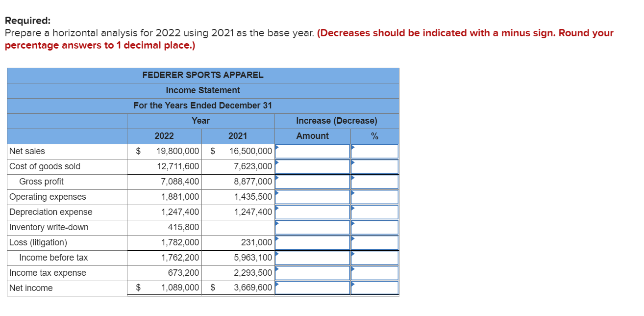Click the Net income Amount input field
This screenshot has width=644, height=316.
312,288
